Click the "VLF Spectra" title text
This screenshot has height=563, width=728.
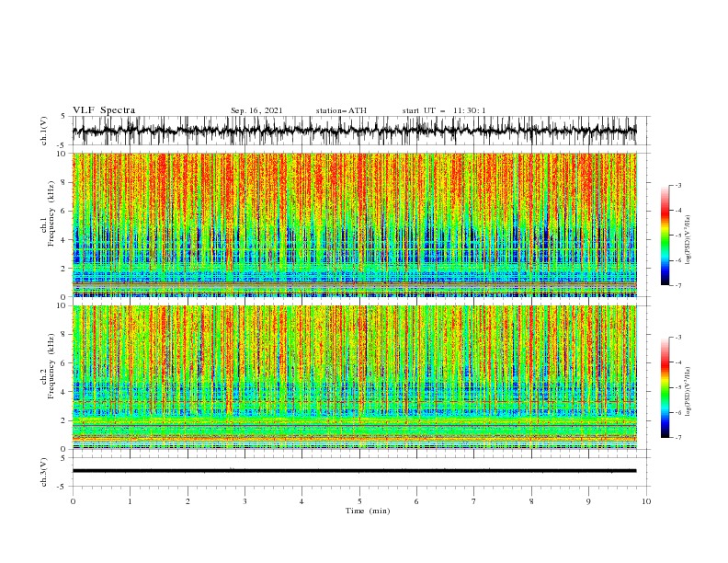(104, 110)
